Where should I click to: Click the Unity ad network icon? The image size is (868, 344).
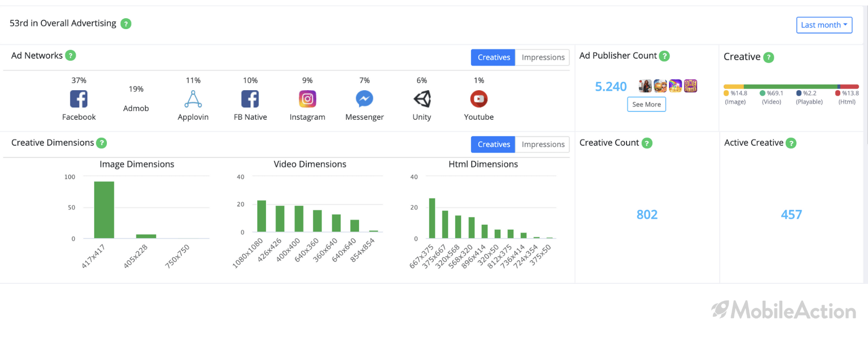[422, 99]
